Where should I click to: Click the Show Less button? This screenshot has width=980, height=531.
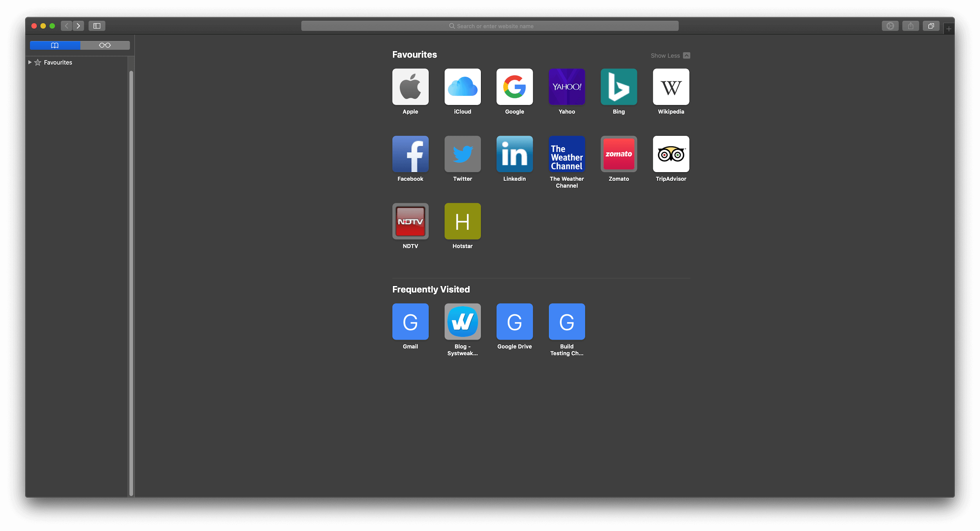tap(670, 56)
